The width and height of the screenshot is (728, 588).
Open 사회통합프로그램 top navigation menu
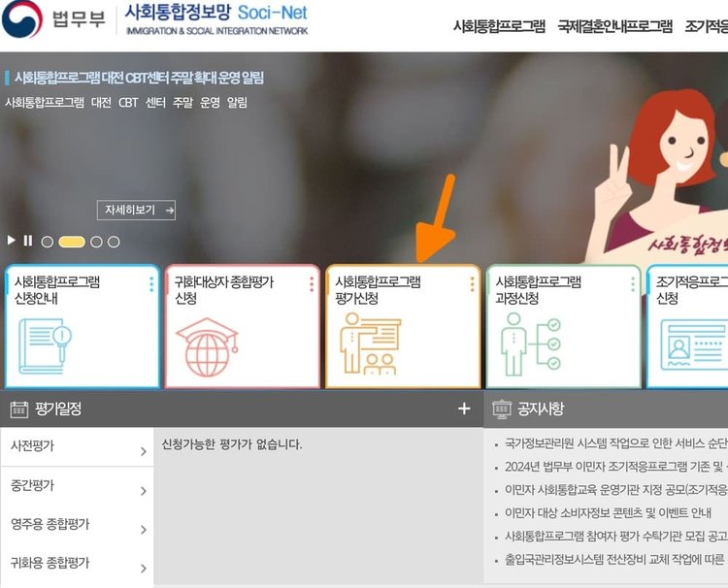pos(499,26)
